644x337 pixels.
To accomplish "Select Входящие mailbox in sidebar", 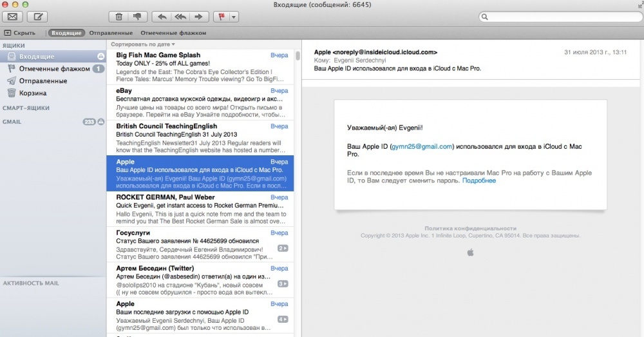I will click(53, 56).
